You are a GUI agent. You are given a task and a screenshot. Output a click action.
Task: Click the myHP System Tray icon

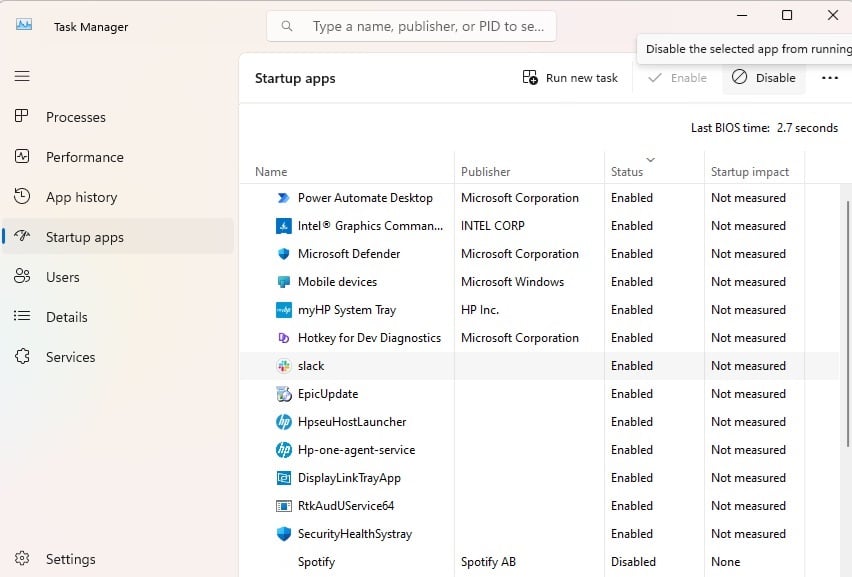tap(284, 310)
